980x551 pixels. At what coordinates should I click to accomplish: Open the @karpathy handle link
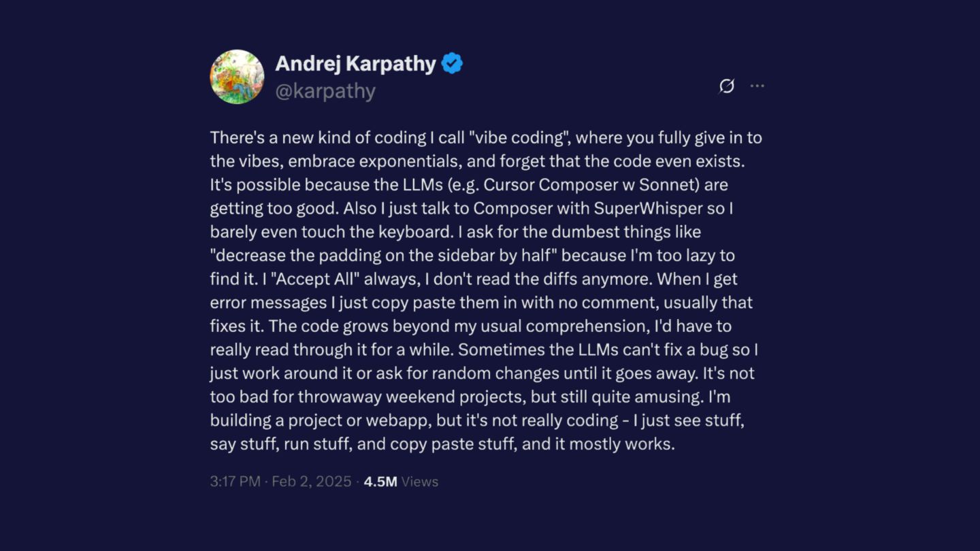325,91
